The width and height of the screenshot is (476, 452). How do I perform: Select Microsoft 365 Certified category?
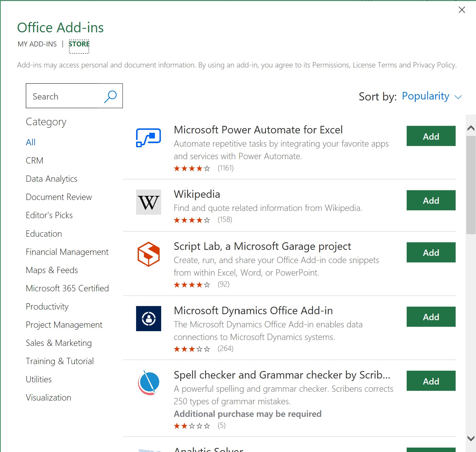[x=67, y=288]
